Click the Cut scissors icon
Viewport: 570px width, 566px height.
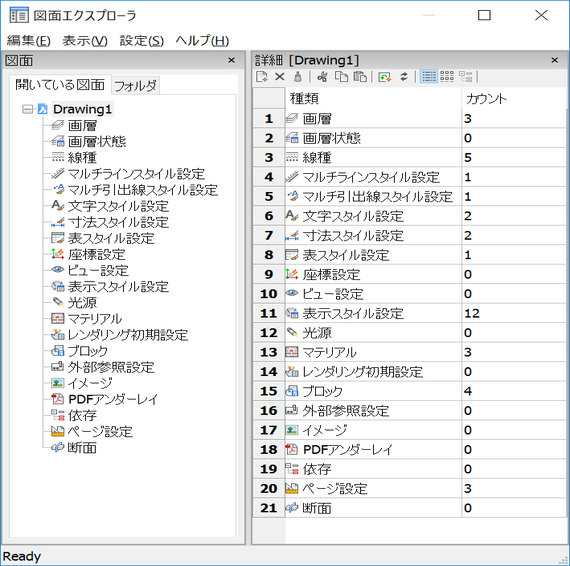322,77
